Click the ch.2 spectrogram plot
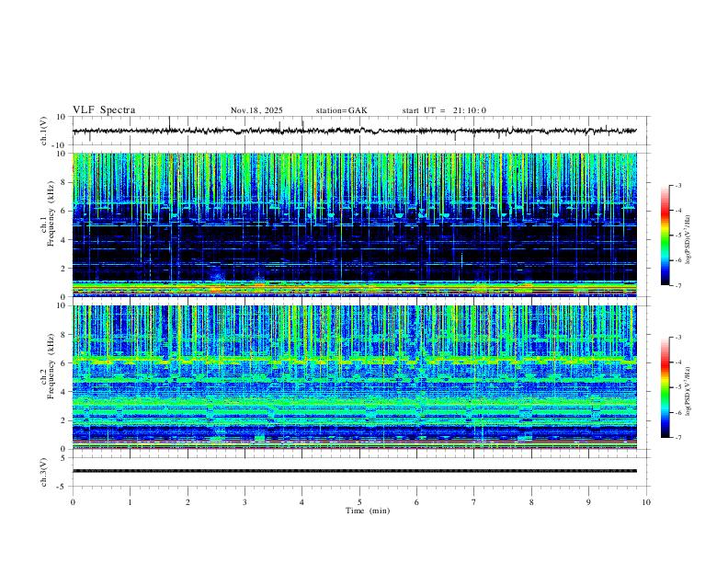The width and height of the screenshot is (728, 563). point(355,377)
